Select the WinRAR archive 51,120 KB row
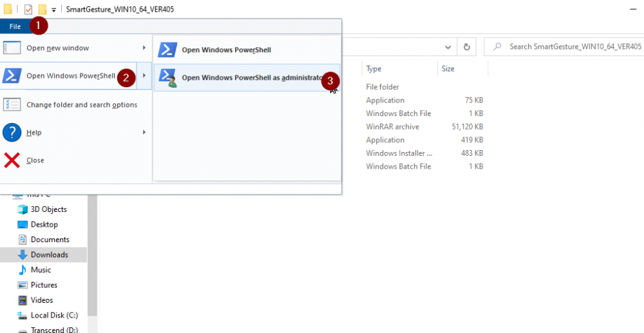The image size is (644, 333). (425, 127)
